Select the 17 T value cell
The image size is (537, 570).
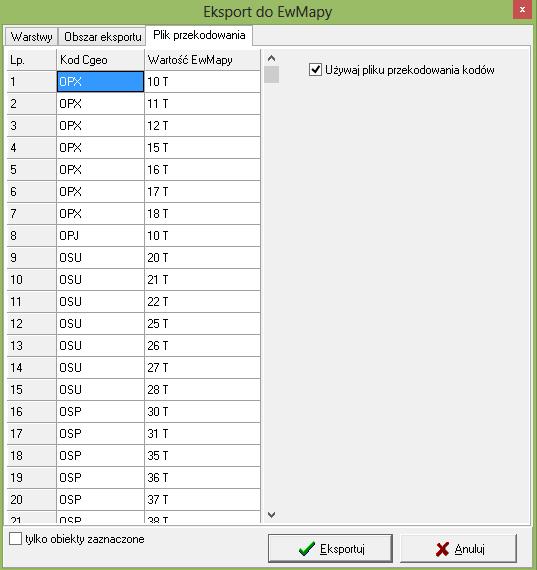(203, 192)
